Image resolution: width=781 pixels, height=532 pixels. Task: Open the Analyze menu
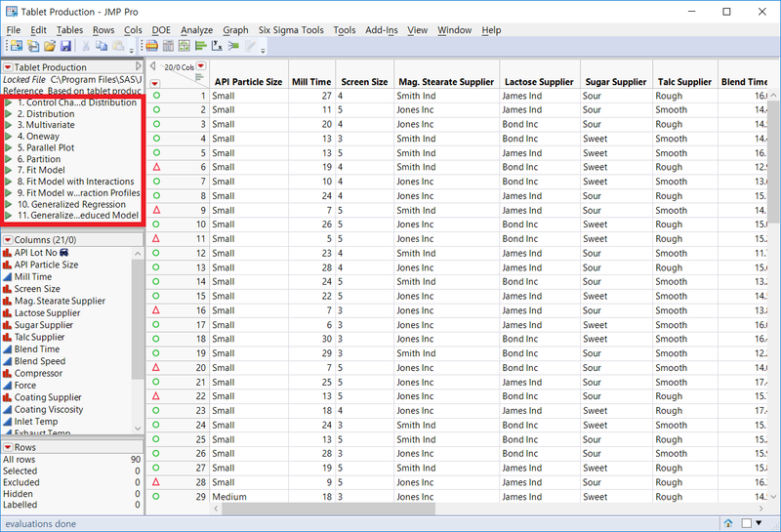point(196,30)
